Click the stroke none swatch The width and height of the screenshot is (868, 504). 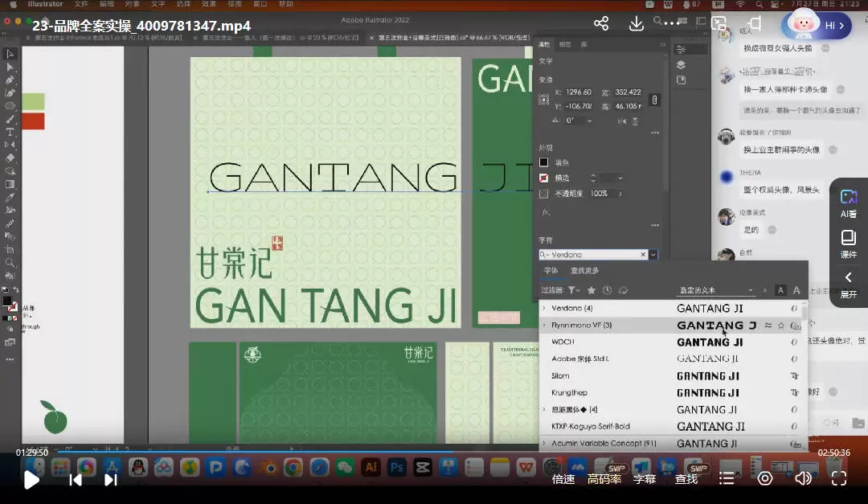(543, 178)
